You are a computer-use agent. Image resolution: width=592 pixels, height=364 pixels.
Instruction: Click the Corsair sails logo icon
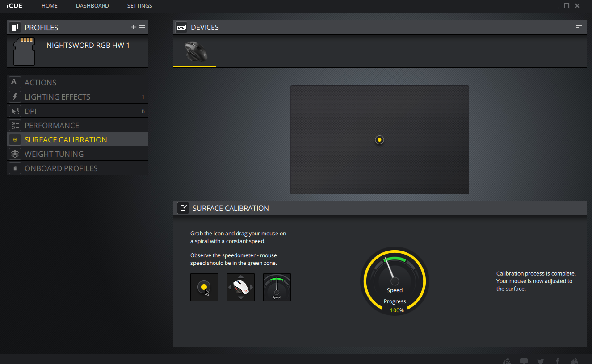[x=575, y=361]
